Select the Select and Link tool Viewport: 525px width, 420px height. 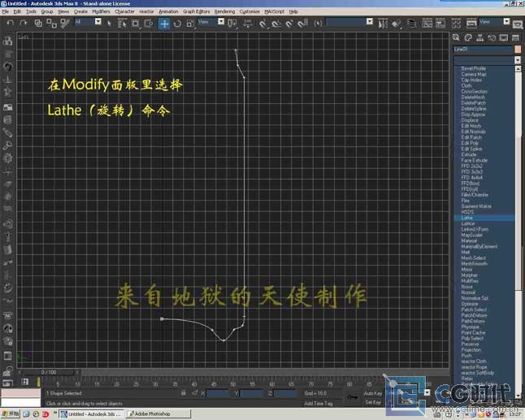(38, 23)
